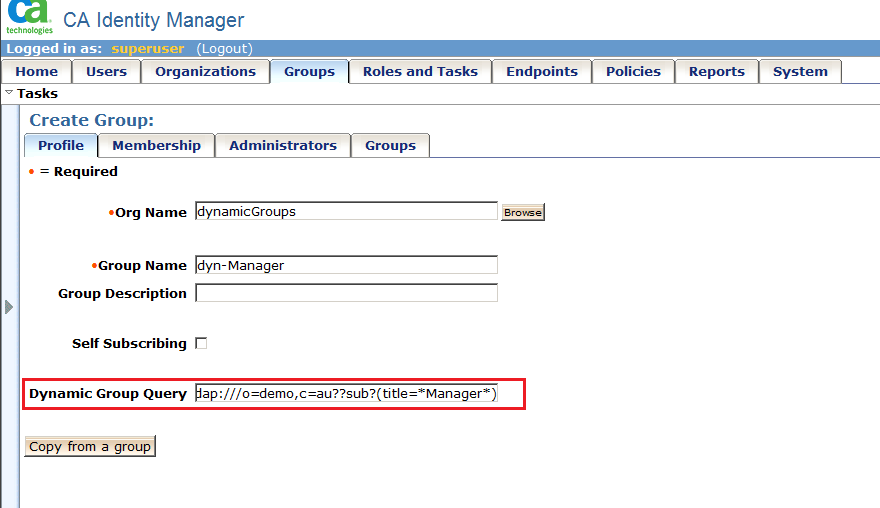
Task: Click the Logout link
Action: 224,48
